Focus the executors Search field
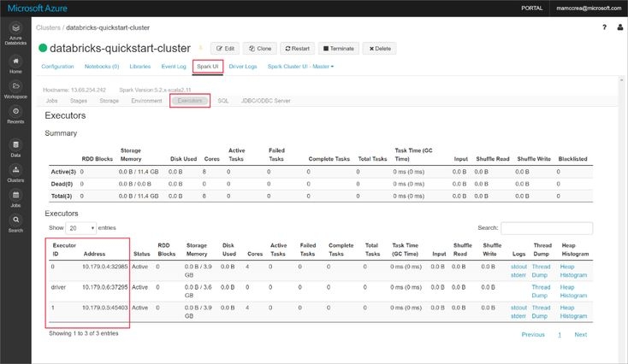 coord(547,228)
